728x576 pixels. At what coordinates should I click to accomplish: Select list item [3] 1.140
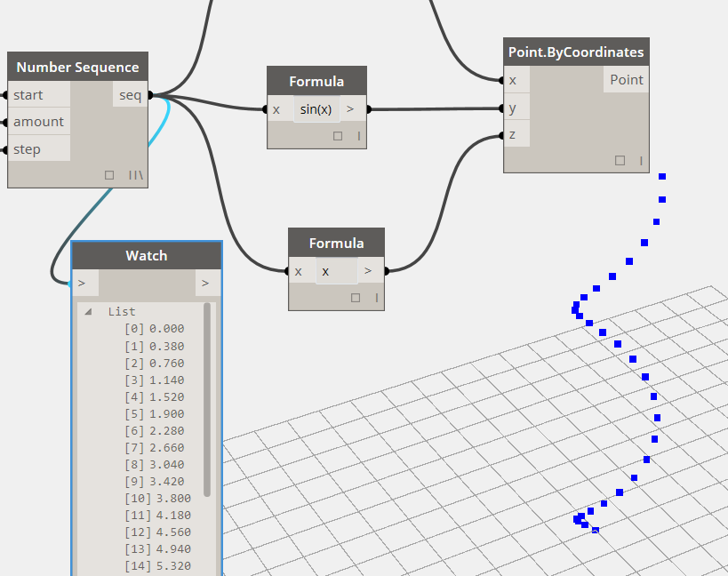(154, 380)
